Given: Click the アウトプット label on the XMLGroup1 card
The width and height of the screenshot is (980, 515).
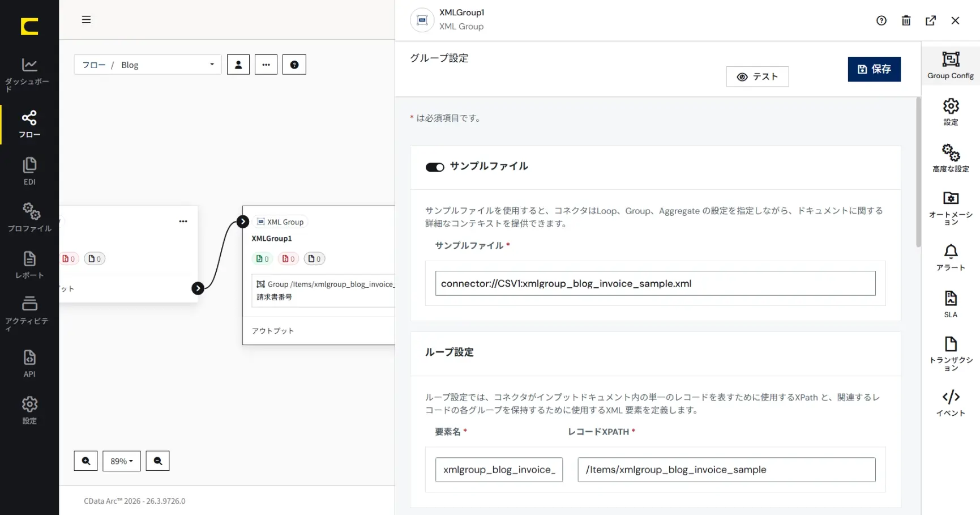Looking at the screenshot, I should tap(273, 331).
